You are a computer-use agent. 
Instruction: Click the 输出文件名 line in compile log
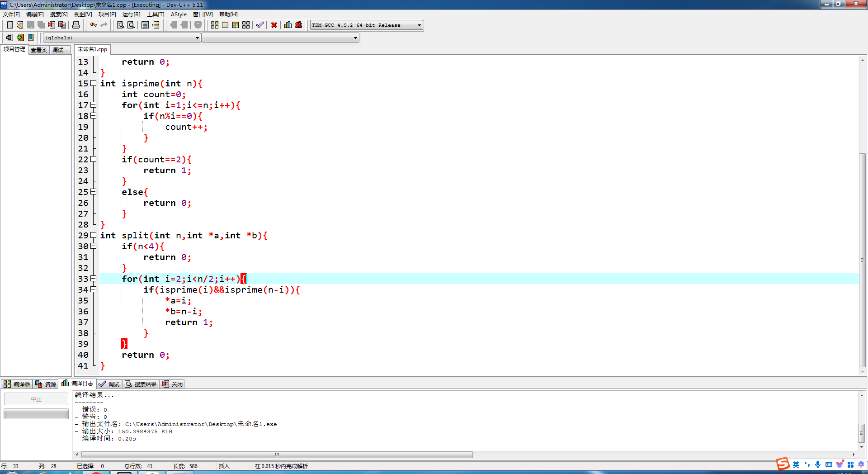(176, 424)
